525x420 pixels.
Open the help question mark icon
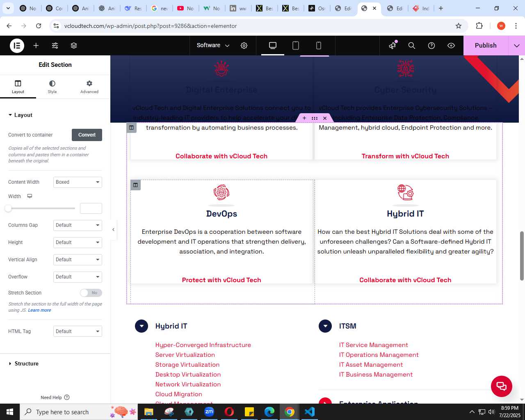pyautogui.click(x=431, y=46)
